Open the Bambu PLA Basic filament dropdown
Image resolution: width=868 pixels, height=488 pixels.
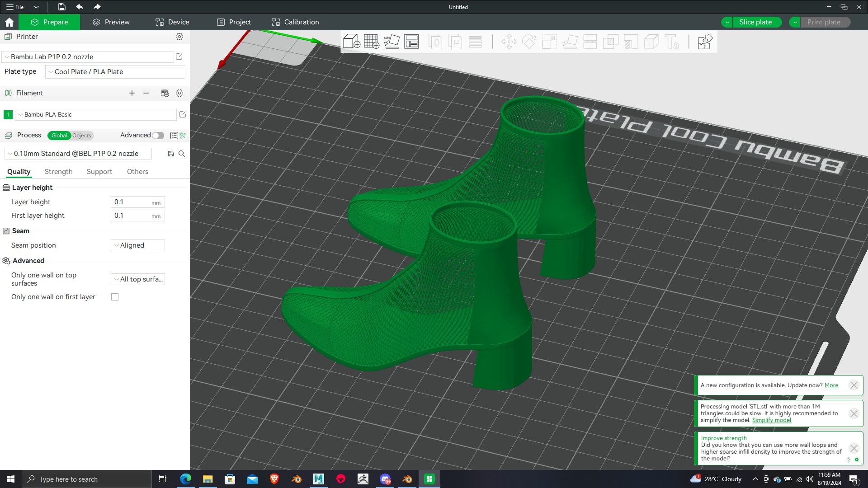tap(96, 115)
